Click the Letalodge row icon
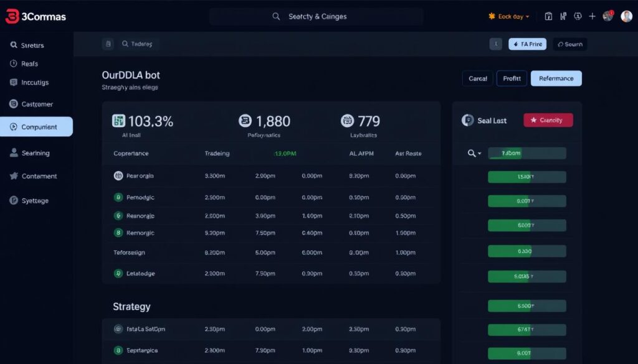The height and width of the screenshot is (364, 638). (118, 273)
